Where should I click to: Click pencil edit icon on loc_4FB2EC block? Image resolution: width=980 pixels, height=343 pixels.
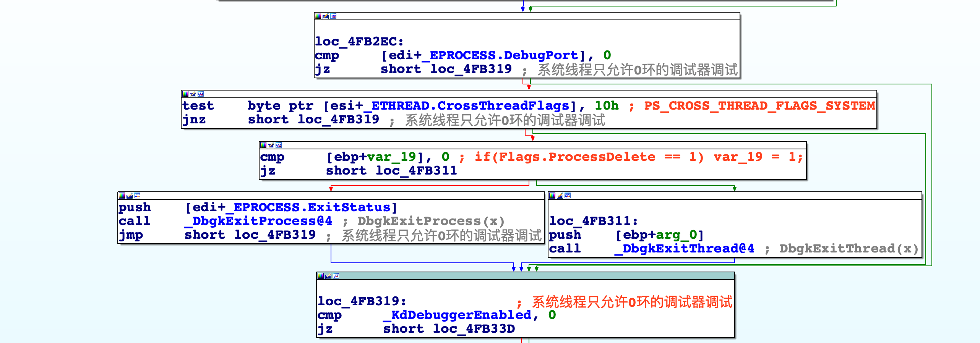(326, 16)
